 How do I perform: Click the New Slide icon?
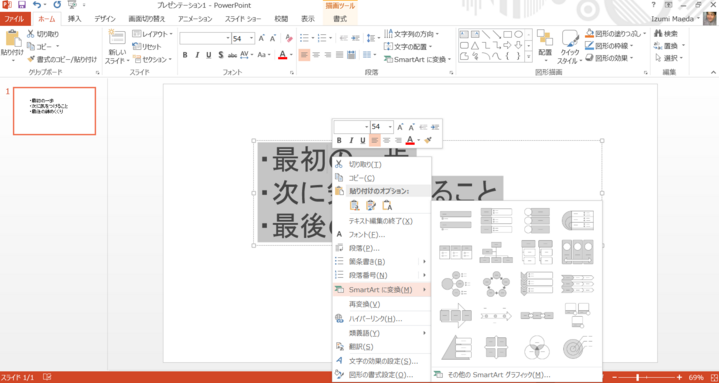pyautogui.click(x=117, y=37)
